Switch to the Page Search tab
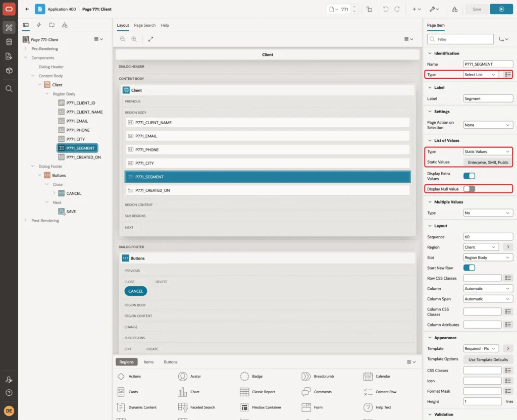The width and height of the screenshot is (517, 420). click(144, 25)
